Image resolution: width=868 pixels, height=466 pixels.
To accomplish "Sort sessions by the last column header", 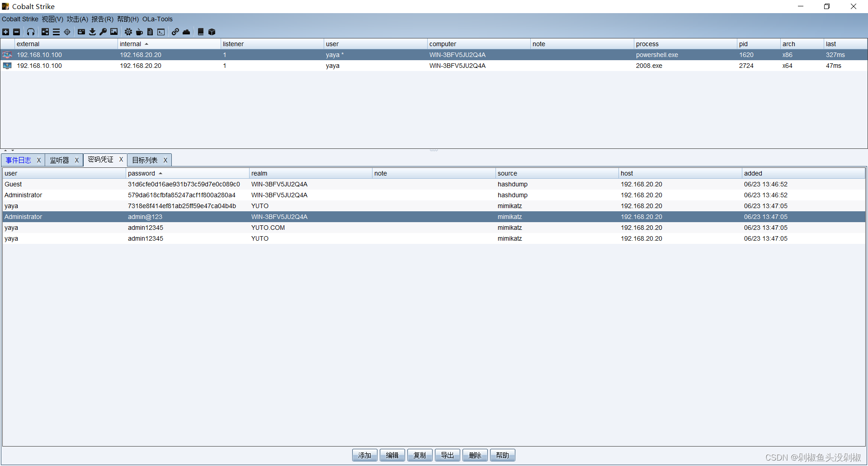I will tap(845, 44).
